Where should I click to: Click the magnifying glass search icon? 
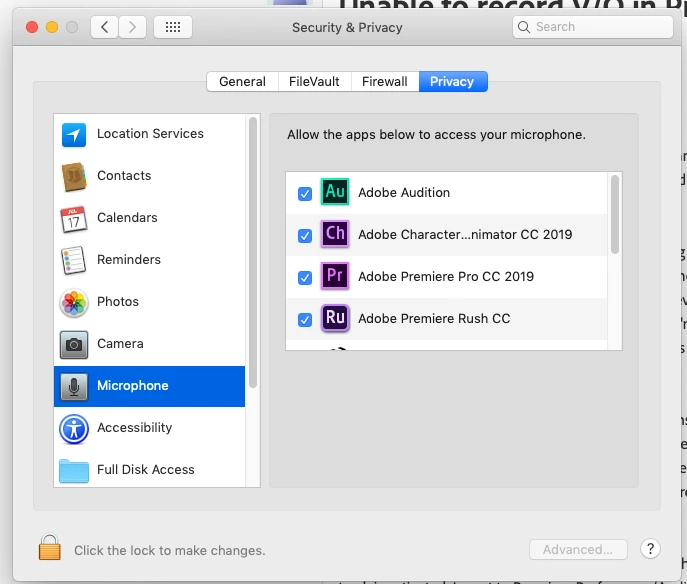click(524, 27)
